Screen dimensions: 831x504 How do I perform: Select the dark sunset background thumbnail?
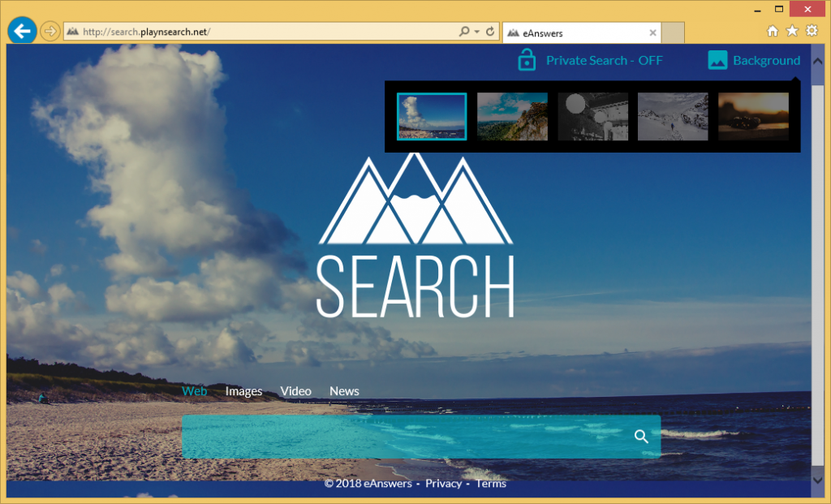[754, 117]
